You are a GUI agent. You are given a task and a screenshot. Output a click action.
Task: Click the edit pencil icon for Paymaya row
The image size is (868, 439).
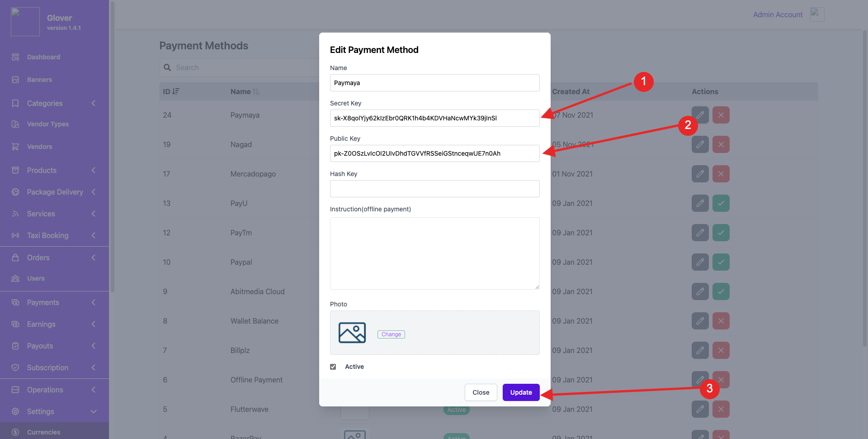click(700, 115)
